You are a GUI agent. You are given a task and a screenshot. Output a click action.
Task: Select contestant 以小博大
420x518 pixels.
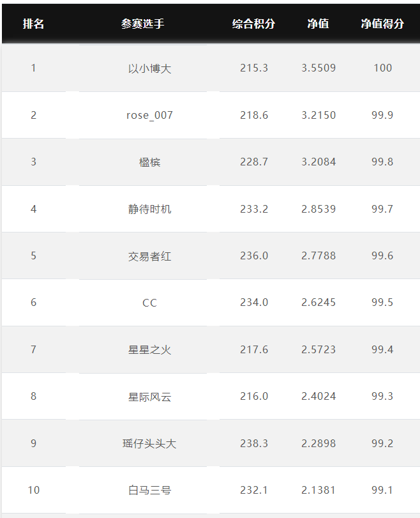pyautogui.click(x=149, y=68)
